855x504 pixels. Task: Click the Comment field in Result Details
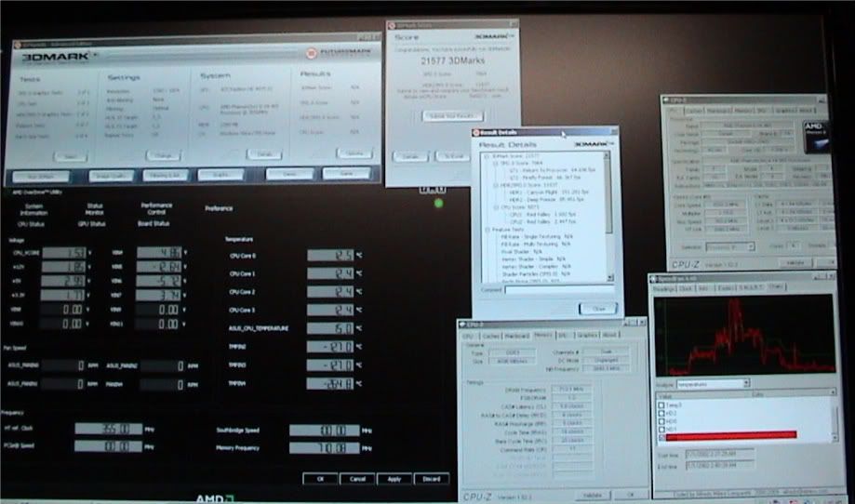558,289
